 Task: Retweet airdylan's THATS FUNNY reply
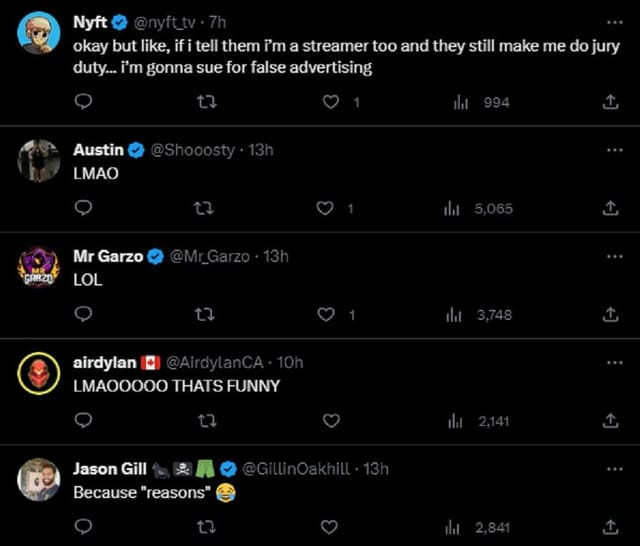(207, 421)
